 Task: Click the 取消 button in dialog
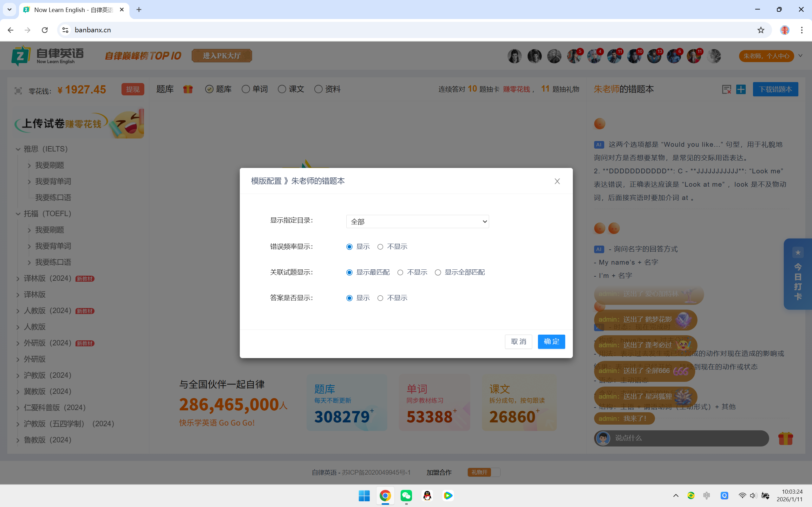click(518, 341)
